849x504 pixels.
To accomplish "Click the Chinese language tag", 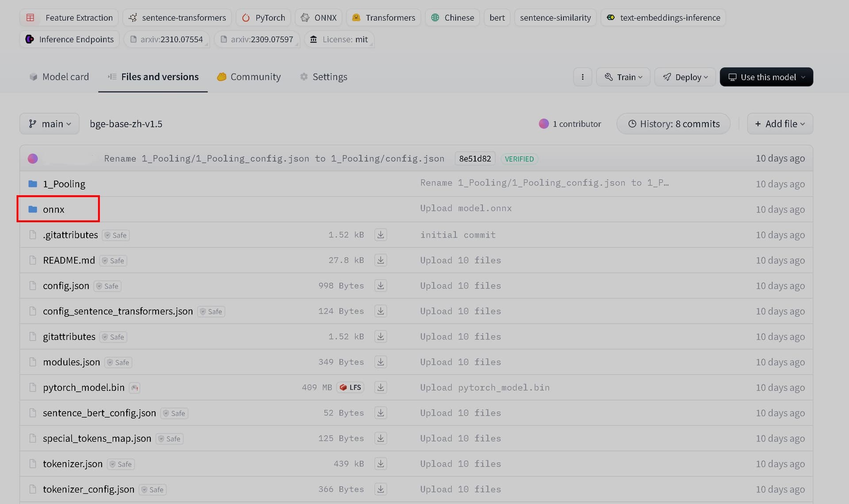I will pyautogui.click(x=452, y=18).
